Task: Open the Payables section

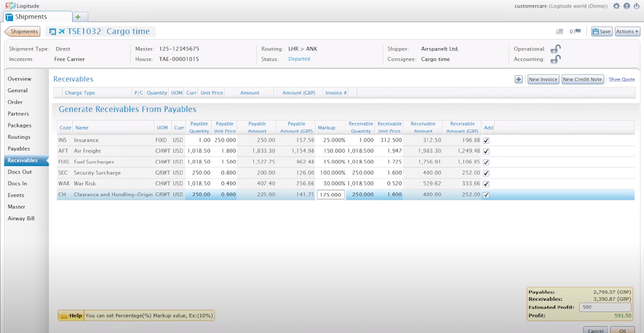Action: click(19, 148)
